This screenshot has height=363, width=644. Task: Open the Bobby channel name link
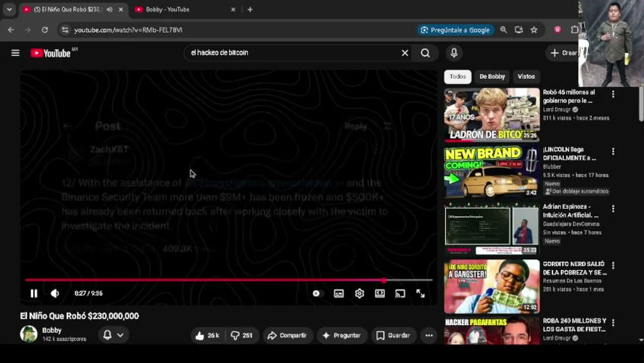click(x=52, y=330)
